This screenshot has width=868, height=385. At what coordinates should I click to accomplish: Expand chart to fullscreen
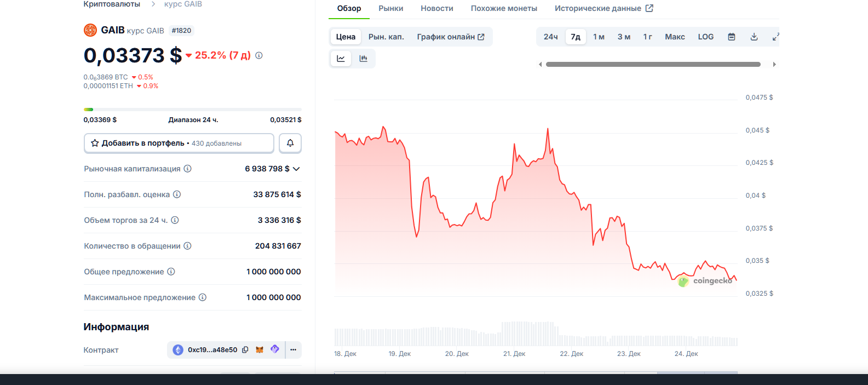pyautogui.click(x=775, y=37)
